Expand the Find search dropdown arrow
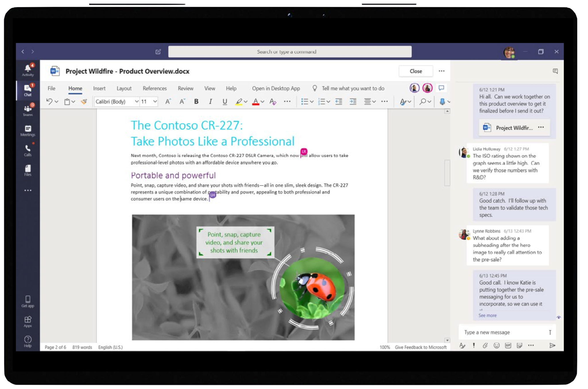 (x=429, y=102)
